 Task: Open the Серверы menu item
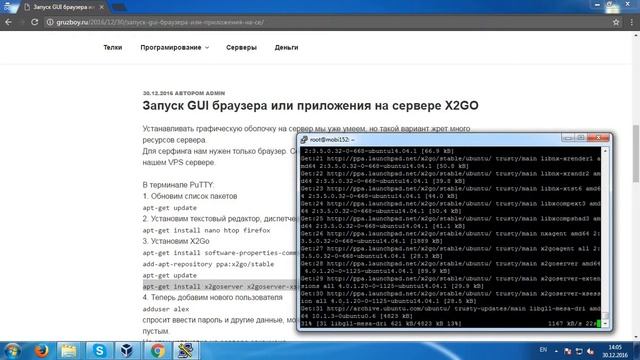(x=241, y=47)
